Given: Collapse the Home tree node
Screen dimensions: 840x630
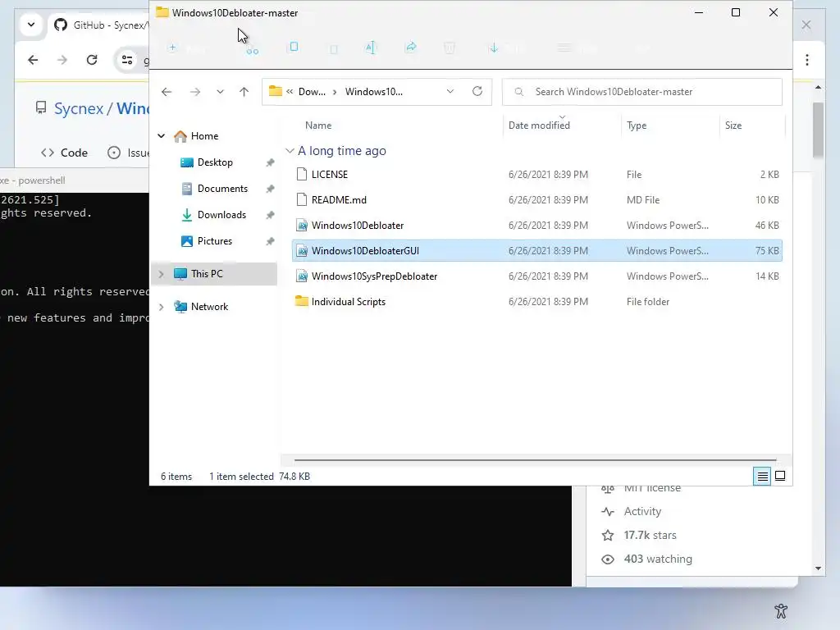Looking at the screenshot, I should point(162,136).
